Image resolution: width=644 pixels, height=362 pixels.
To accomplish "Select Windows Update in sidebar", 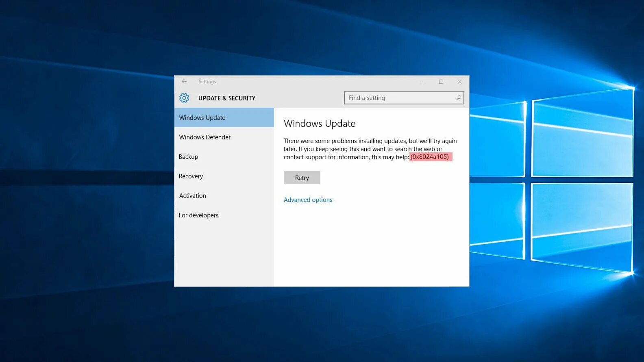I will [224, 117].
